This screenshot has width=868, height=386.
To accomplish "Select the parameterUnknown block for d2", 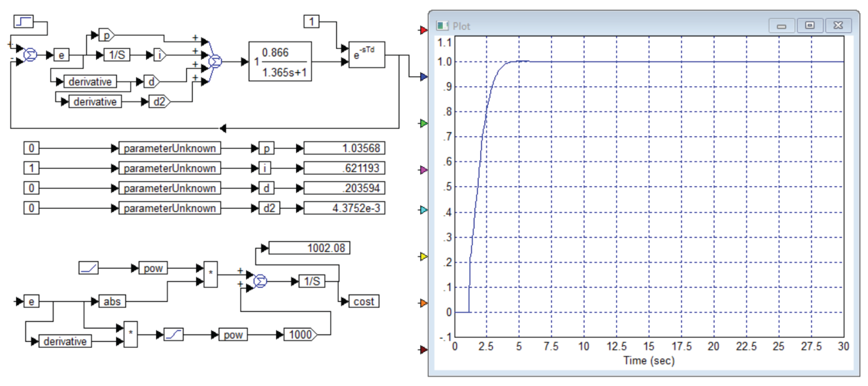I will click(x=170, y=208).
